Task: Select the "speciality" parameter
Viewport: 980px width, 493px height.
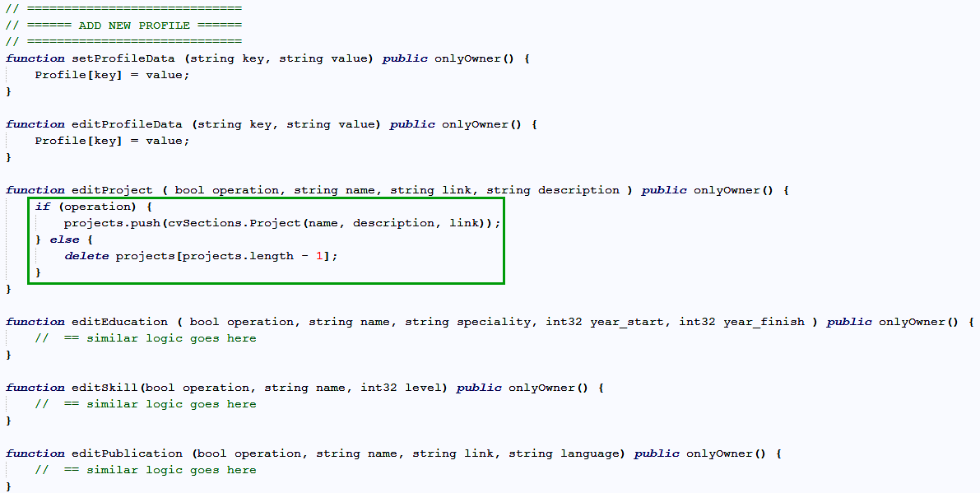Action: click(494, 322)
